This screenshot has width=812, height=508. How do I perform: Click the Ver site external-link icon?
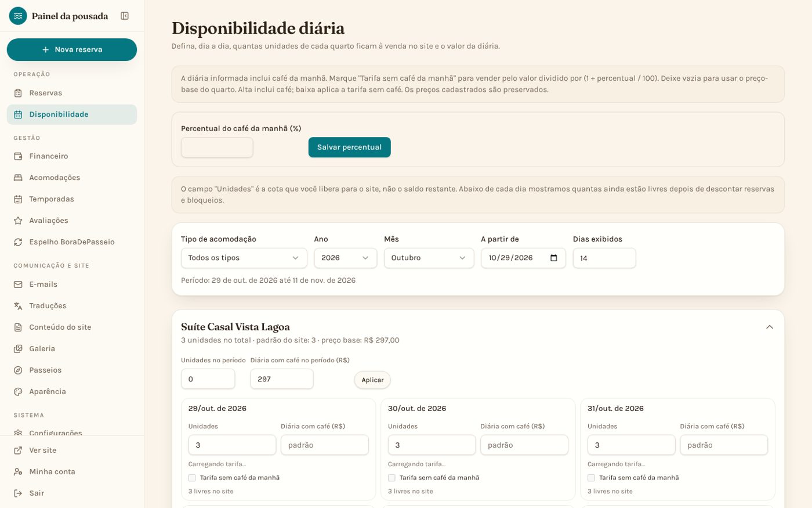[x=18, y=451]
